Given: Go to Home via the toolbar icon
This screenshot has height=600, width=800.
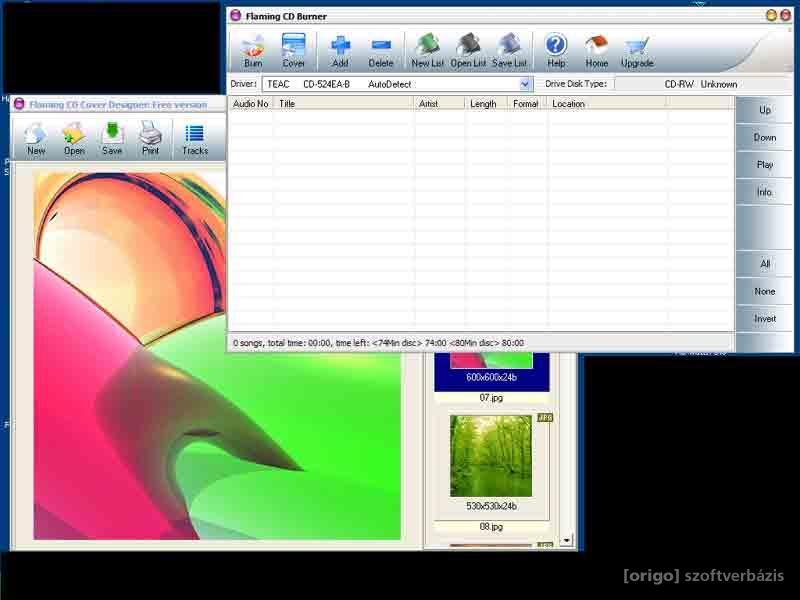Looking at the screenshot, I should pos(596,51).
